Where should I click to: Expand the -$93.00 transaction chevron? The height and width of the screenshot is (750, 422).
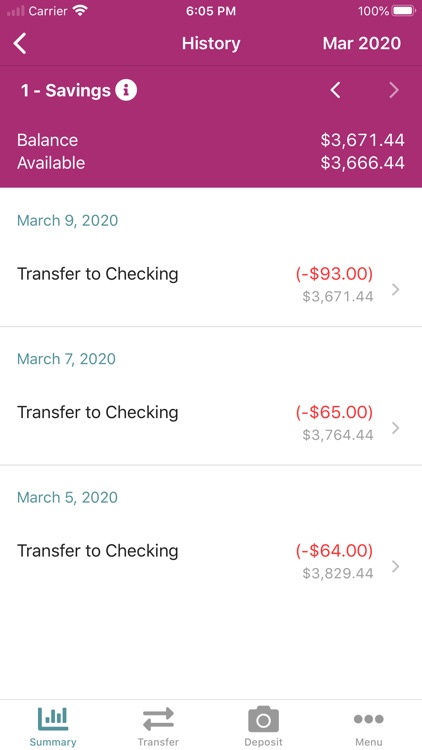395,290
